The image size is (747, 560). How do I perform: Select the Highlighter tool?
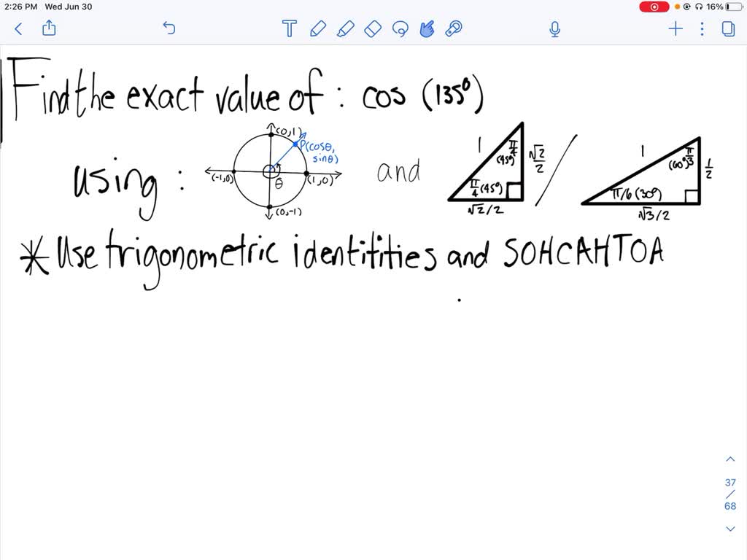click(346, 29)
